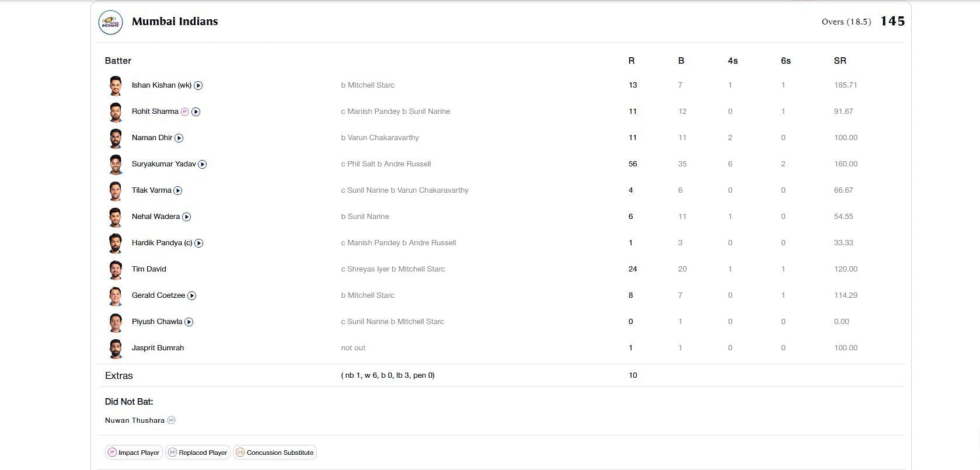This screenshot has height=470, width=980.
Task: Click Tilak Varma's dismissal text
Action: (404, 190)
